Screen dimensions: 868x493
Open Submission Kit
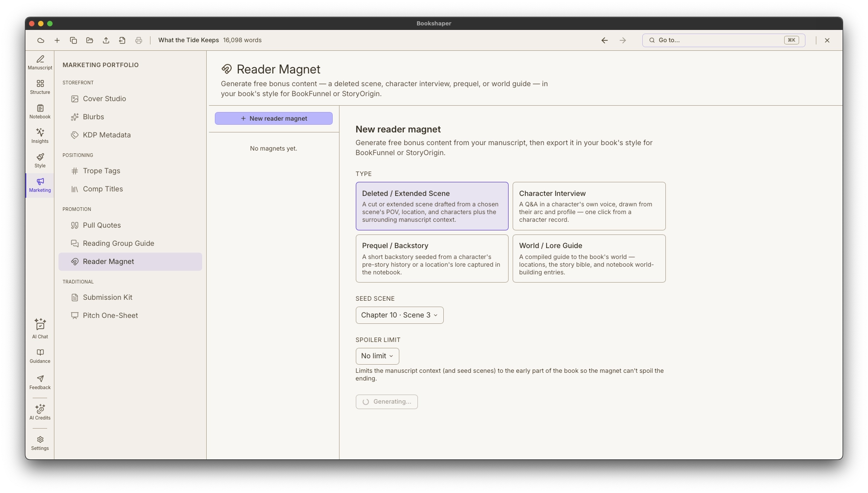[130, 298]
